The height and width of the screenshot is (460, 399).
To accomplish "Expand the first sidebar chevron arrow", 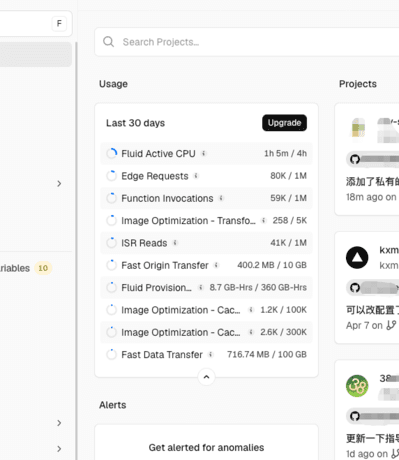I will (59, 184).
